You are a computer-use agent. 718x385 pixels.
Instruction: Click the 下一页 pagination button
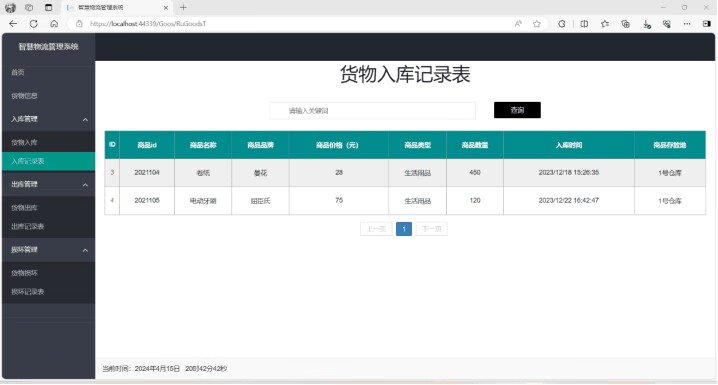(431, 229)
